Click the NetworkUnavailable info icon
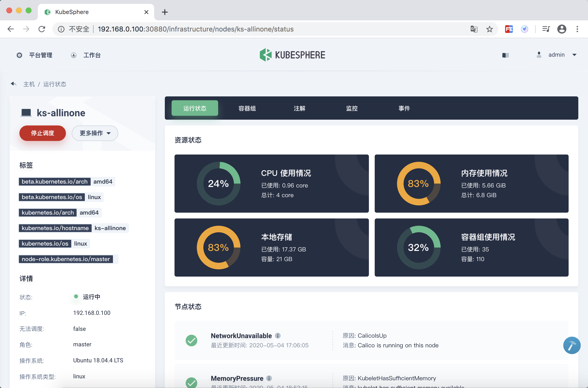Screen dimensions: 588x388 tap(278, 336)
